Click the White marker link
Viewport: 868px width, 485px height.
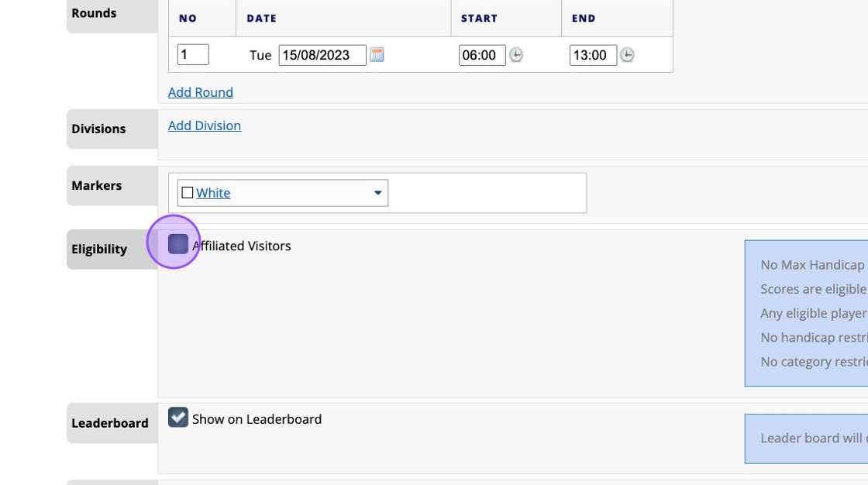click(213, 193)
